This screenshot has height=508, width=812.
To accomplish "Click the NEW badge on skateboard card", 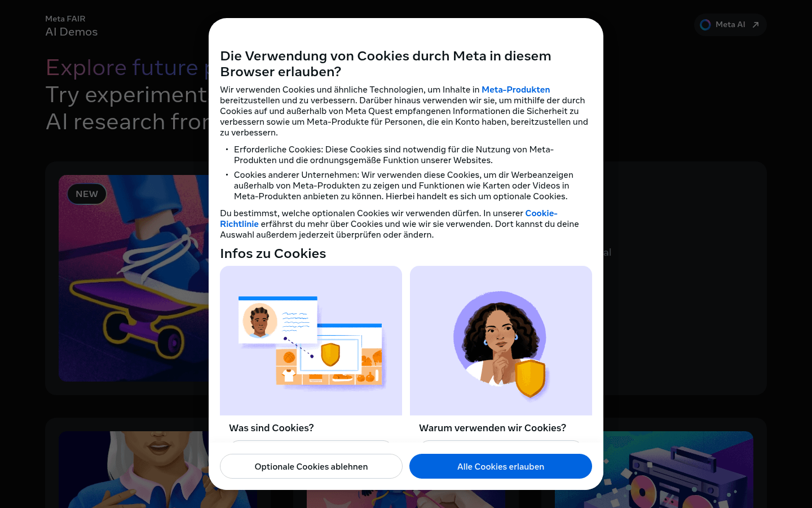I will pos(87,194).
